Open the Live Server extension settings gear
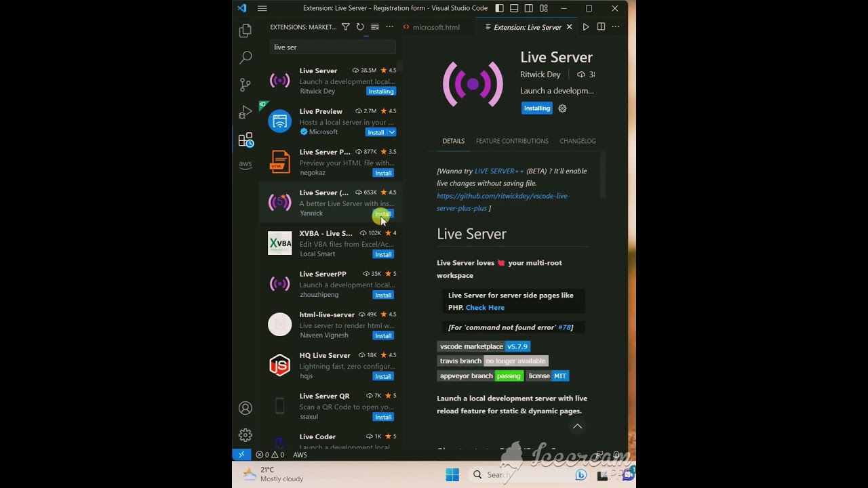Image resolution: width=868 pixels, height=488 pixels. coord(562,108)
